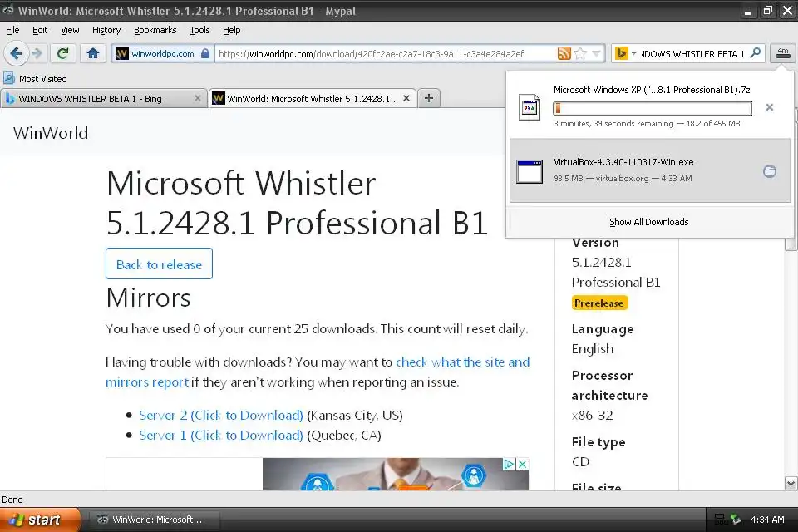Download from Server 1 Quebec
Screen dimensions: 798x532
(221, 436)
